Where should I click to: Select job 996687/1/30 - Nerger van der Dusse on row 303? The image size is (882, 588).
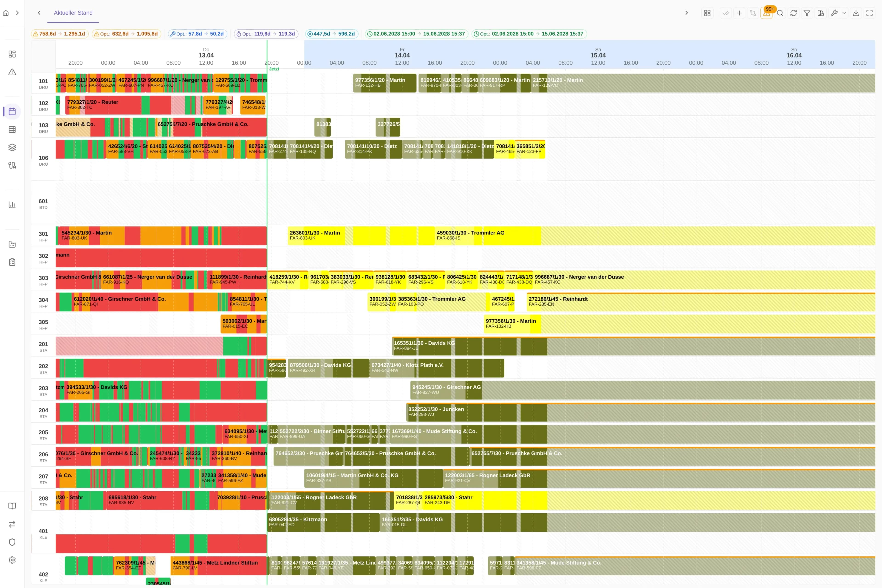point(704,279)
